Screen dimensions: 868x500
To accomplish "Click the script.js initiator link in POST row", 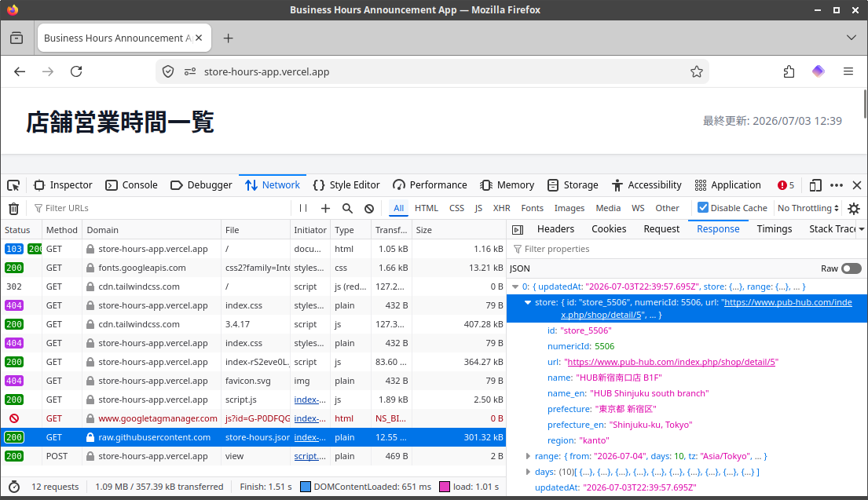I will (x=309, y=456).
